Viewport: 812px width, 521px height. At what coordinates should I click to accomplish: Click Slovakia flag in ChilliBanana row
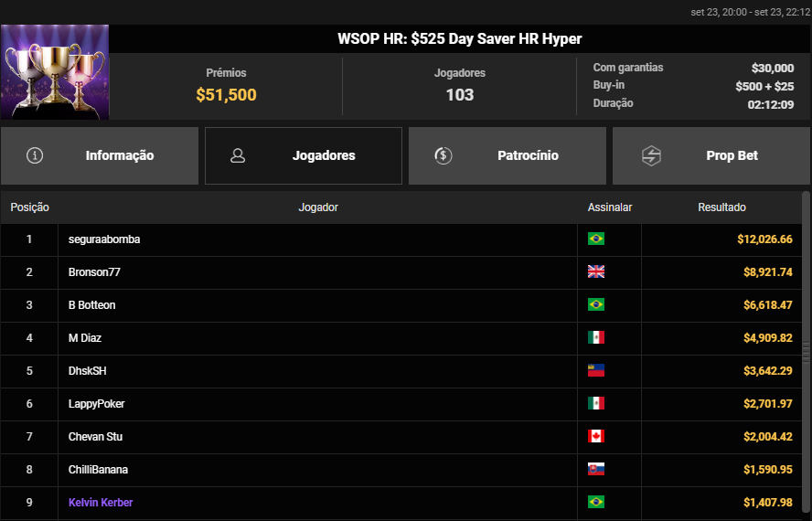[596, 469]
